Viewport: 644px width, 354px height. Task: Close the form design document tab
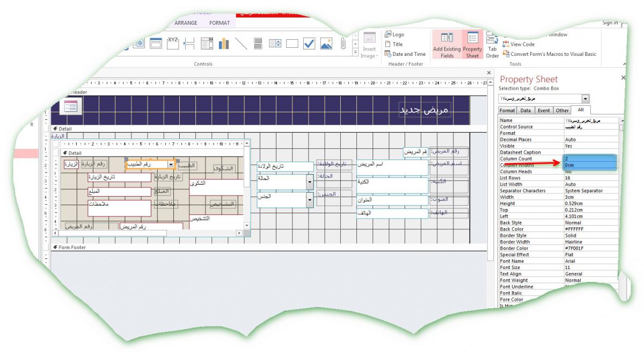tap(488, 72)
